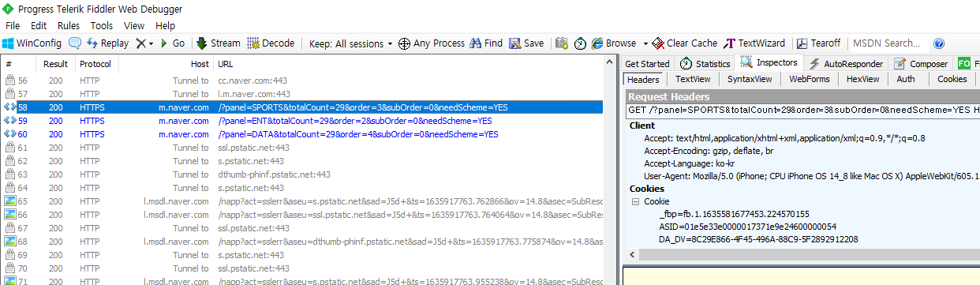The height and width of the screenshot is (285, 980).
Task: Open WinConfig from the toolbar
Action: (32, 43)
